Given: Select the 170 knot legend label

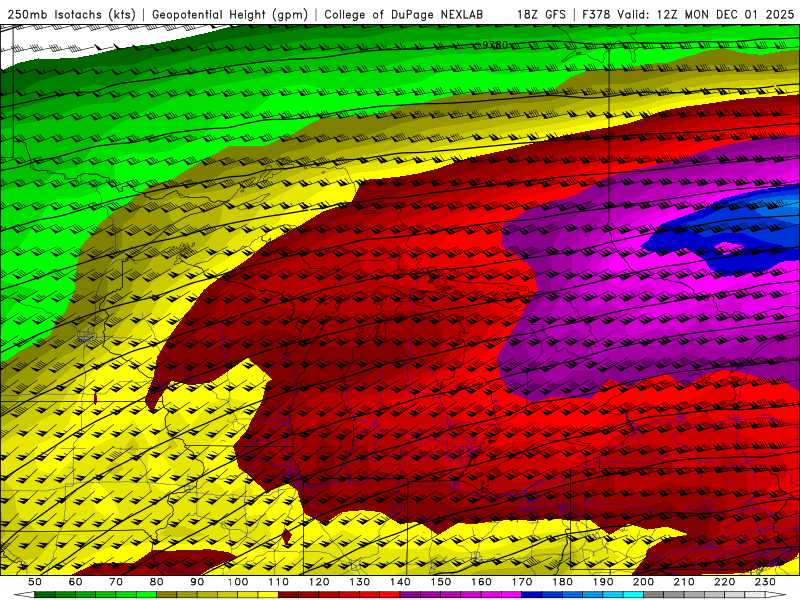Looking at the screenshot, I should (x=522, y=582).
